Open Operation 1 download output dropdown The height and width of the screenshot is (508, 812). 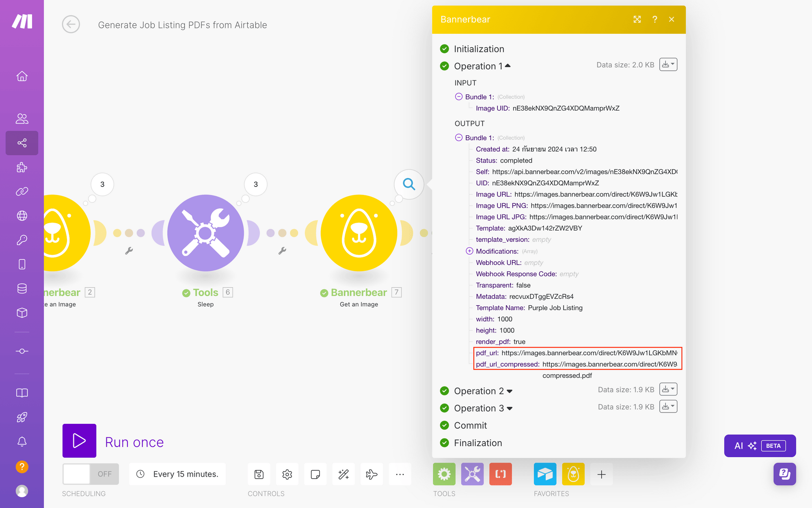pos(668,65)
